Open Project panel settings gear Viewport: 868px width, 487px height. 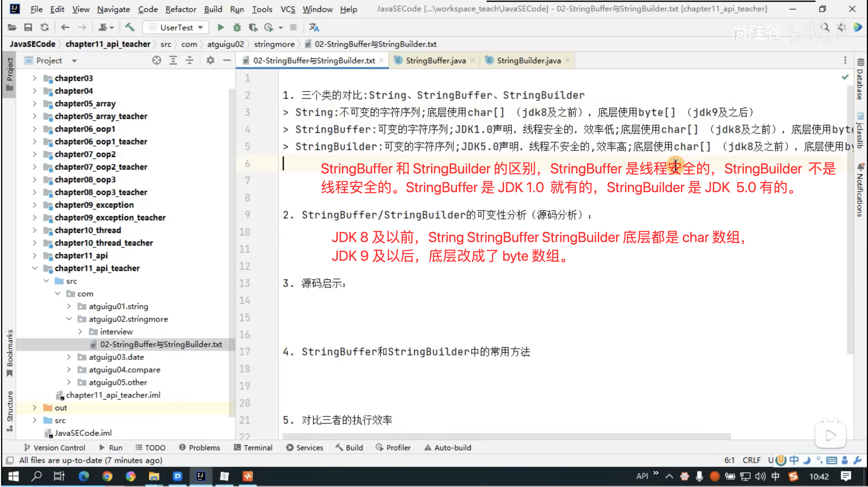210,61
